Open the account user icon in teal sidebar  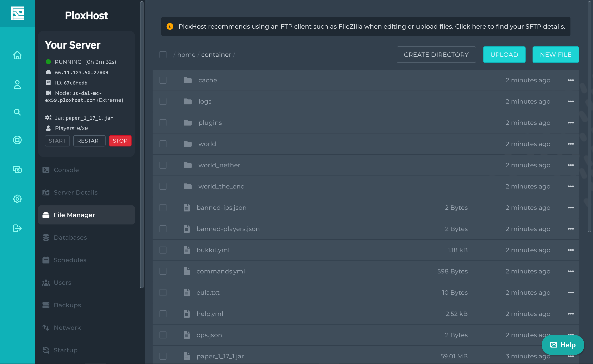click(x=17, y=84)
